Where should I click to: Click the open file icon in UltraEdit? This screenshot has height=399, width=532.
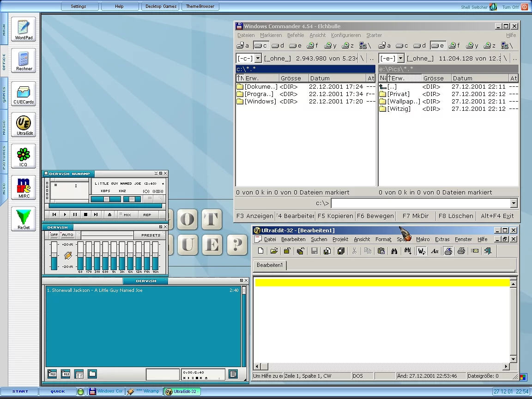click(274, 251)
